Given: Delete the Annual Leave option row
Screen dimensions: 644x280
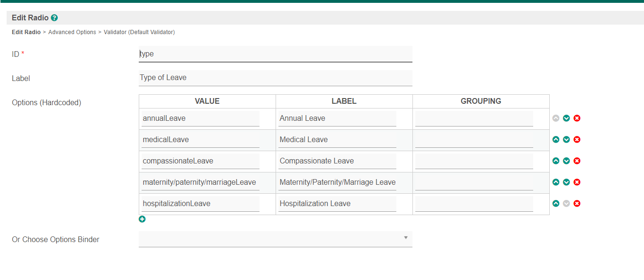Looking at the screenshot, I should [x=577, y=118].
